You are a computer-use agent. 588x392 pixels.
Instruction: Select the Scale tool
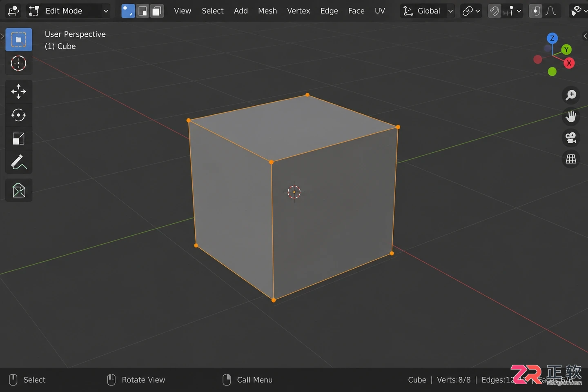18,139
